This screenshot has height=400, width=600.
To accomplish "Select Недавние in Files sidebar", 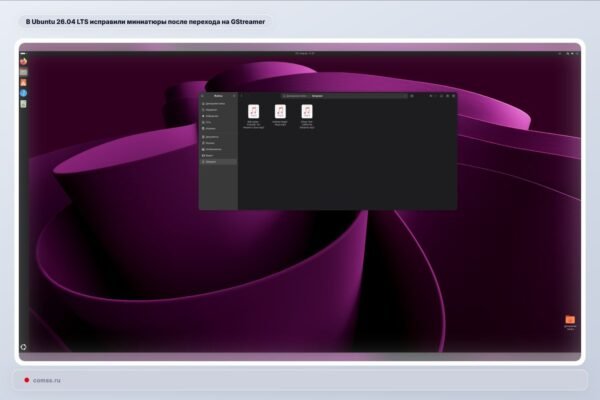I will point(218,110).
